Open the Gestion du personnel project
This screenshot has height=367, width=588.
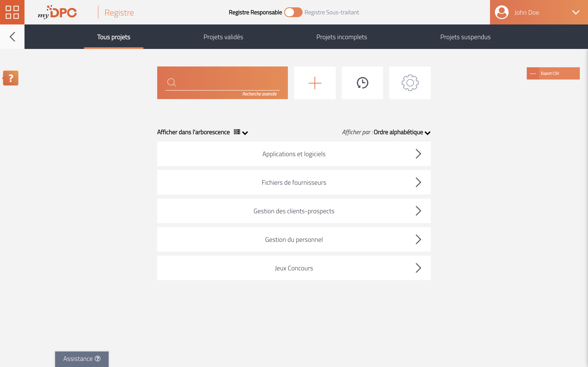[x=294, y=239]
